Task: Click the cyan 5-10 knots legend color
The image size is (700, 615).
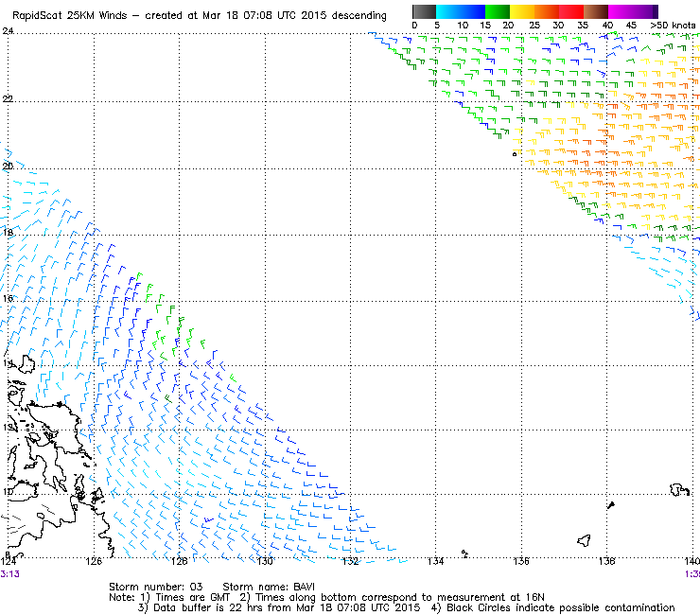Action: [448, 11]
